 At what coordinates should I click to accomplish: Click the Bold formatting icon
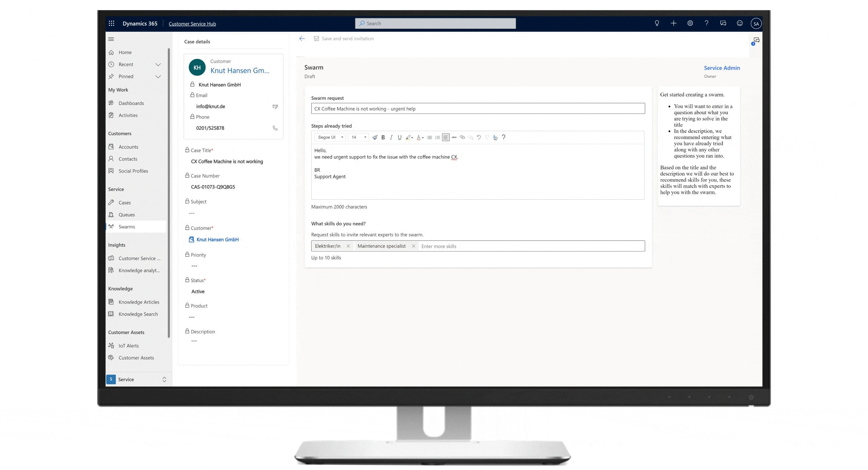383,137
